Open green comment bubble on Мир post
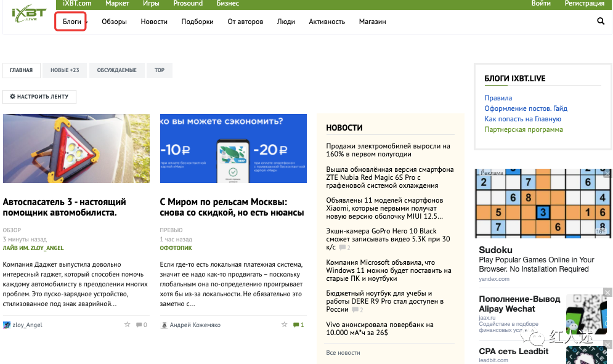Screen dimensions: 613x364 coord(296,325)
